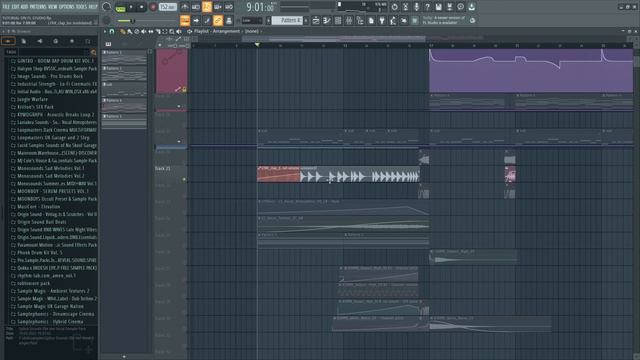640x360 pixels.
Task: Select the playlist Playback speaker tool
Action: [179, 31]
